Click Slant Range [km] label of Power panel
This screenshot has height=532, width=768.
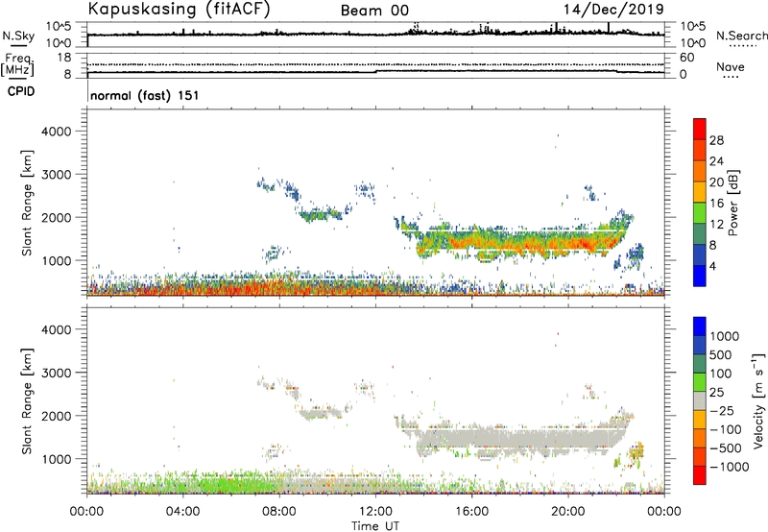[27, 203]
